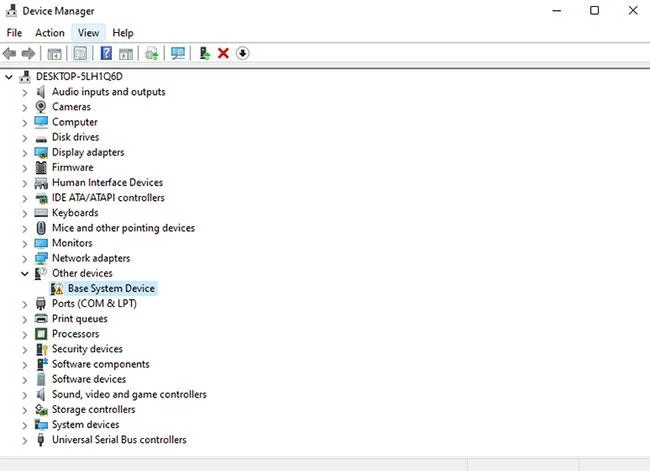Select the Security devices label
This screenshot has height=471, width=650.
87,349
